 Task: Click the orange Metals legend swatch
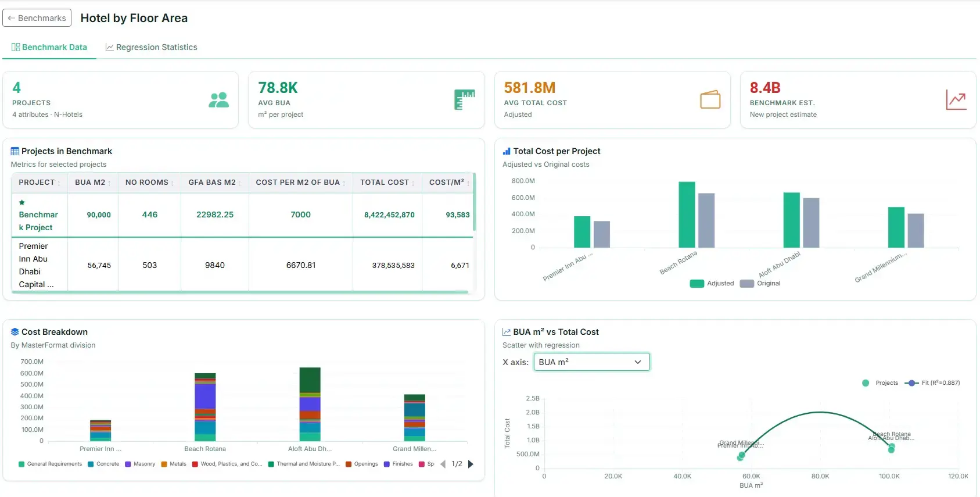pyautogui.click(x=164, y=464)
